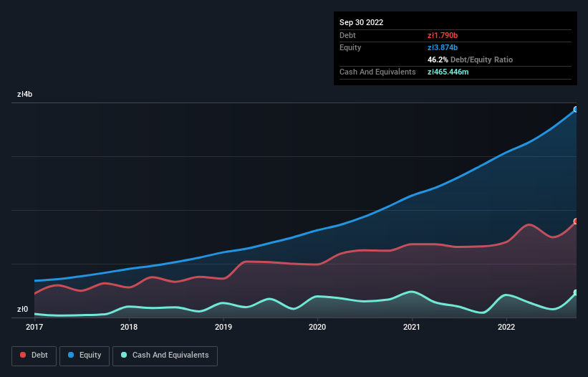The height and width of the screenshot is (377, 588).
Task: Select the red Debt endpoint marker on the chart
Action: (576, 221)
